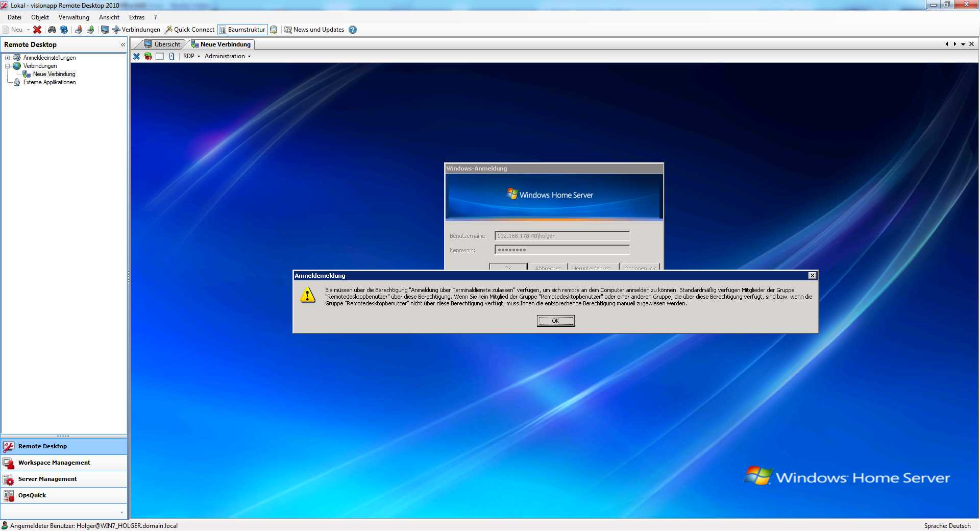The image size is (980, 531).
Task: Click the export icon with green arrow
Action: (x=90, y=30)
